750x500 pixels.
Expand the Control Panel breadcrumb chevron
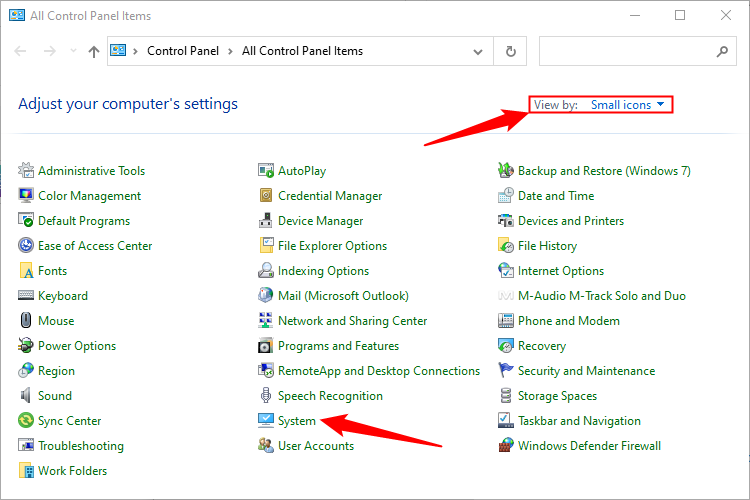point(228,51)
